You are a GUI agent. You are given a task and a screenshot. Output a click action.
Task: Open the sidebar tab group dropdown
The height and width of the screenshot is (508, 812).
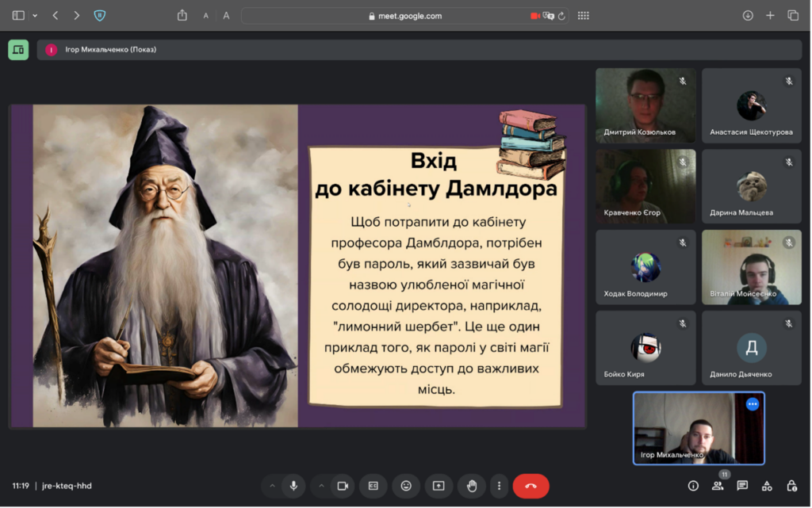click(35, 16)
